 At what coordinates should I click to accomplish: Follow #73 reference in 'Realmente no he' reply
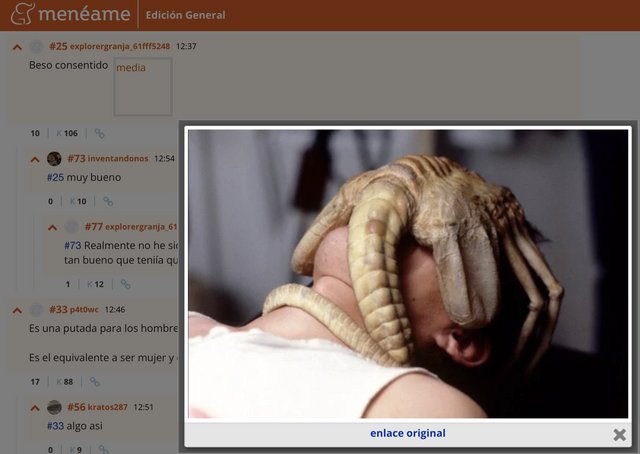pyautogui.click(x=73, y=245)
